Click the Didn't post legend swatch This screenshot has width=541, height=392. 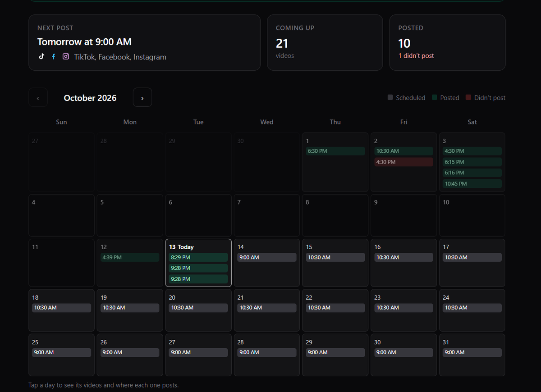click(468, 97)
